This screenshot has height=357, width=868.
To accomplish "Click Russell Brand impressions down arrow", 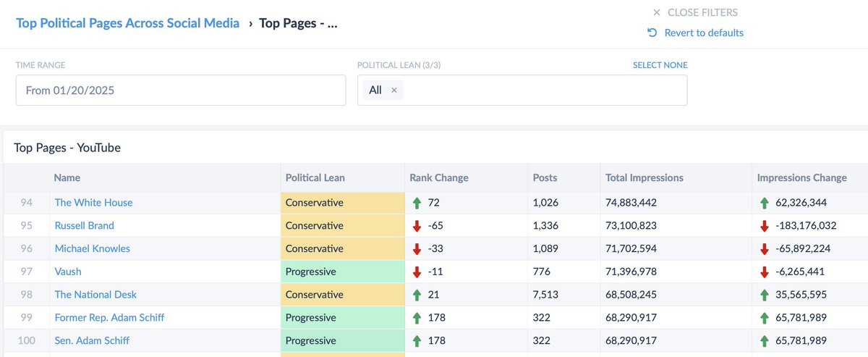I will [x=765, y=226].
